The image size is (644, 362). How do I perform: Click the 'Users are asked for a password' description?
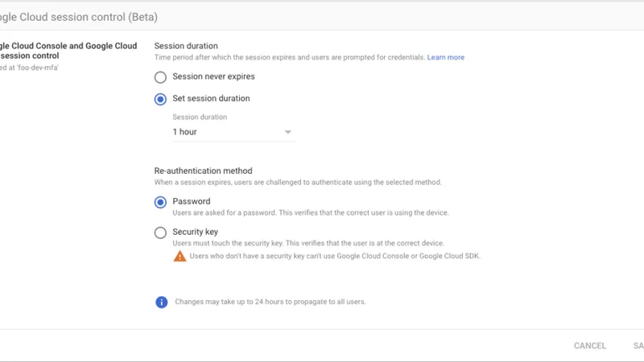[x=311, y=212]
